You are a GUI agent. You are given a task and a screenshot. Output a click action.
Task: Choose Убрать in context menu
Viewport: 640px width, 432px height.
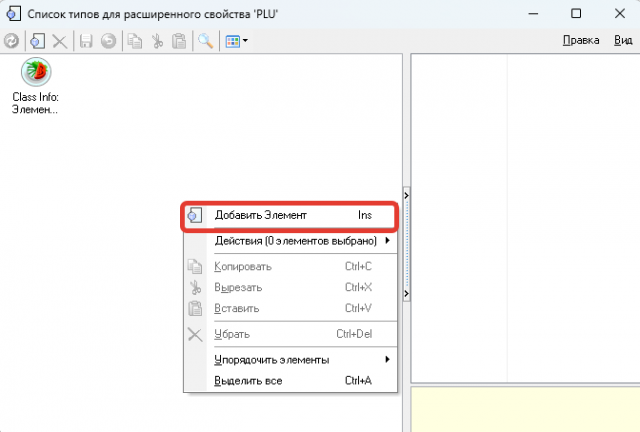290,334
